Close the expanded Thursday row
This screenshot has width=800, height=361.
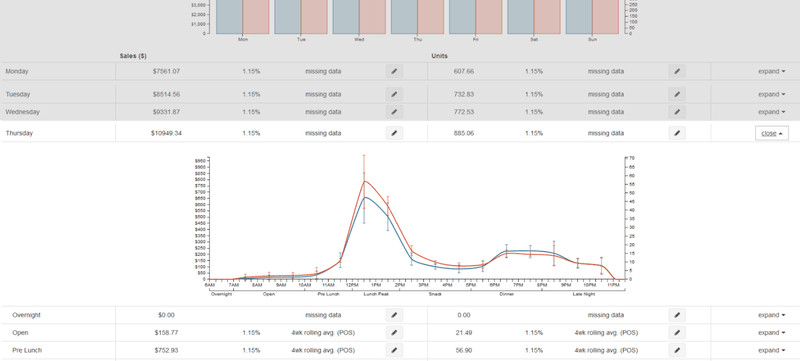pos(771,133)
